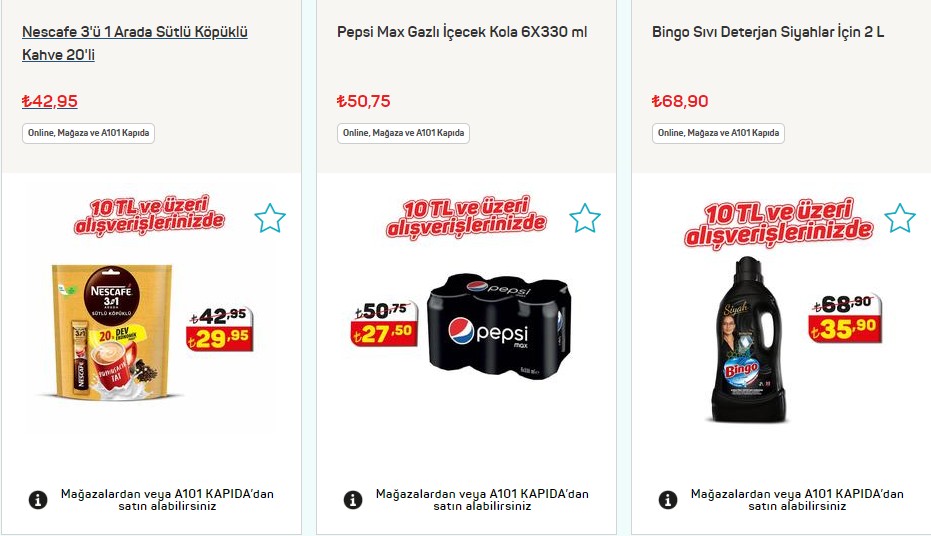Favorite the Bingo detergent product star
Screen dimensions: 931x536
tap(900, 218)
